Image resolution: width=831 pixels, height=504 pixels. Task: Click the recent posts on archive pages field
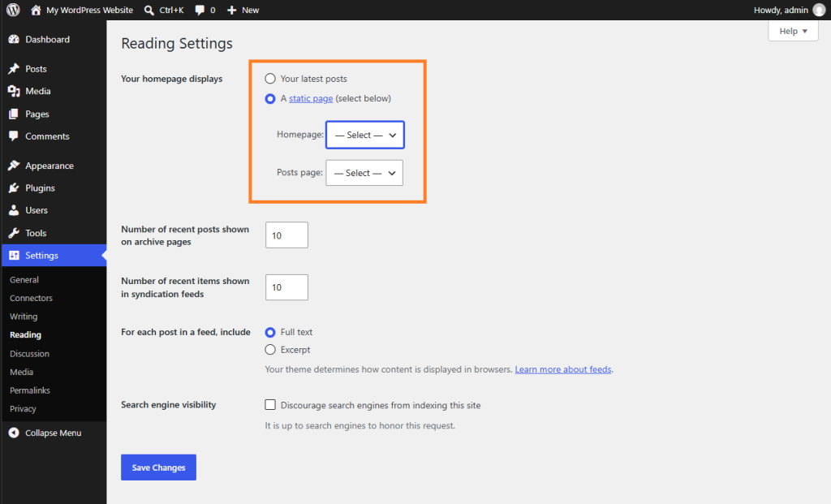click(286, 235)
